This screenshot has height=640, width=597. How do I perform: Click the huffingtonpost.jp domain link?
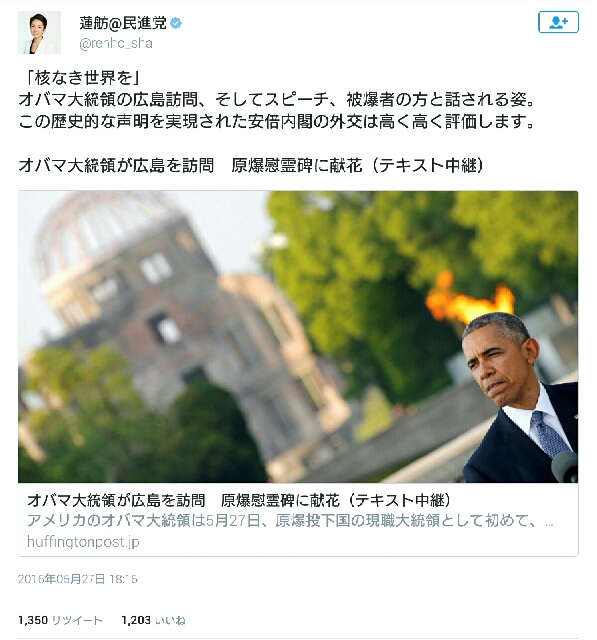coord(83,542)
